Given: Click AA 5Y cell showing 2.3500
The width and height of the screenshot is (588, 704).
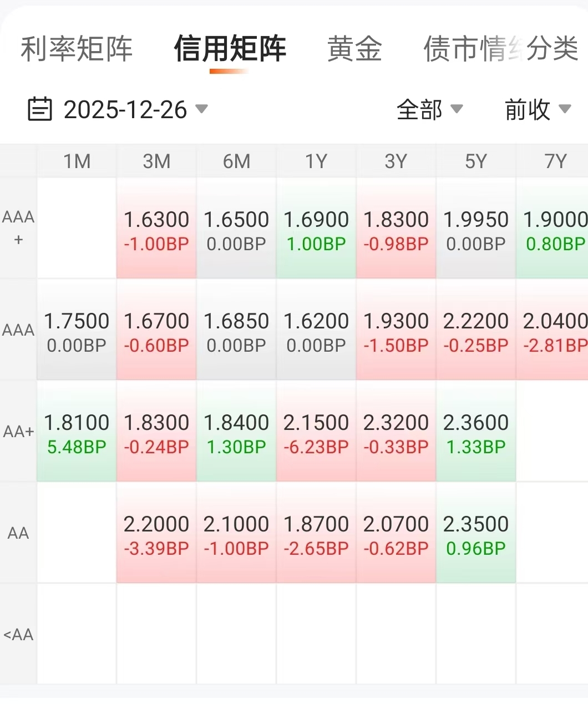Looking at the screenshot, I should pos(476,533).
